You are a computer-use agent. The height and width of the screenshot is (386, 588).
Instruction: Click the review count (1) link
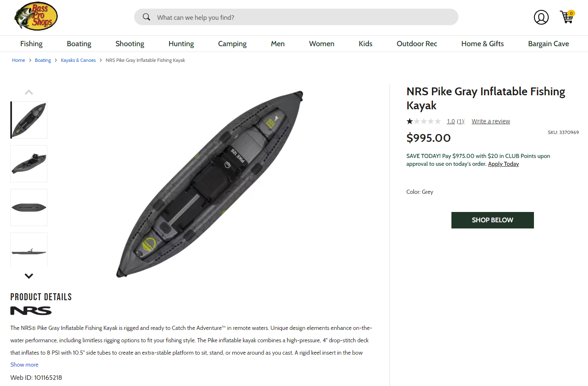coord(460,121)
